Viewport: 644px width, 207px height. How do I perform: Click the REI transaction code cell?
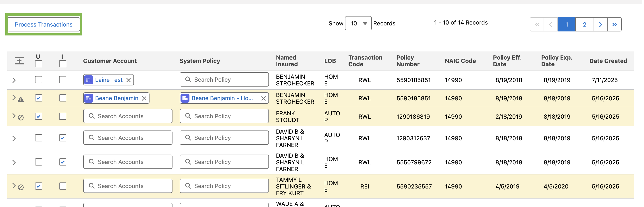tap(364, 186)
